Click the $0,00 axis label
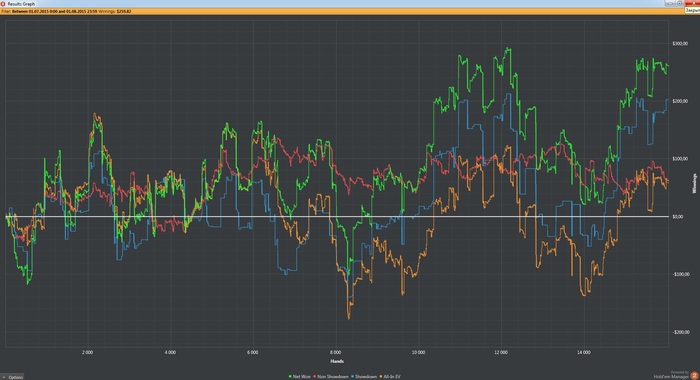 click(678, 217)
